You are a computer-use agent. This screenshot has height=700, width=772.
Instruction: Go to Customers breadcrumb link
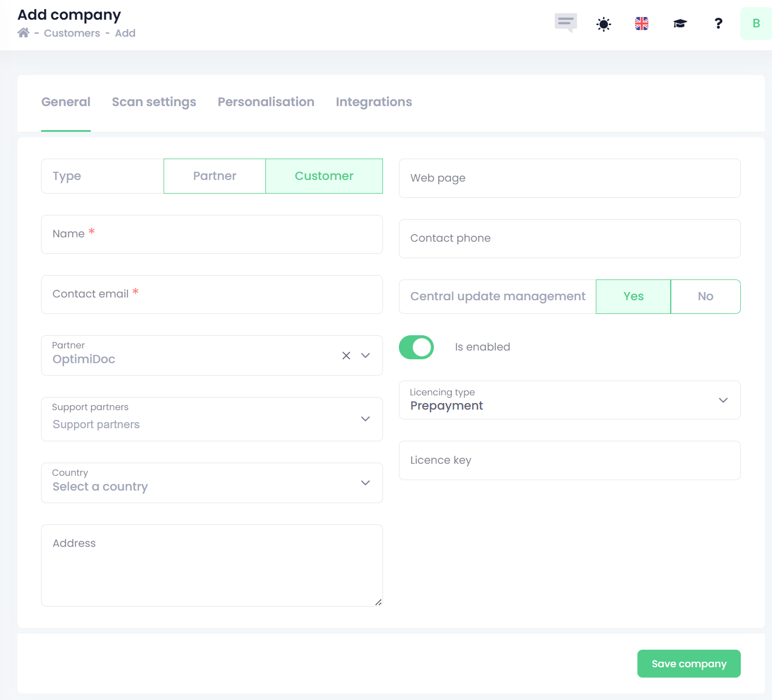(72, 33)
